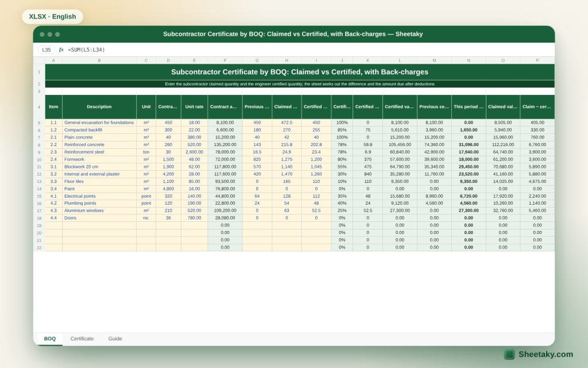Select the 'Formwork' description cell
The height and width of the screenshot is (368, 588).
pos(99,159)
